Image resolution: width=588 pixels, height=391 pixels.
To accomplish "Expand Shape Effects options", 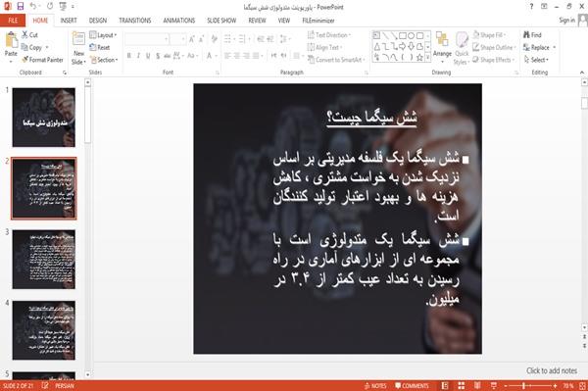I will point(494,60).
